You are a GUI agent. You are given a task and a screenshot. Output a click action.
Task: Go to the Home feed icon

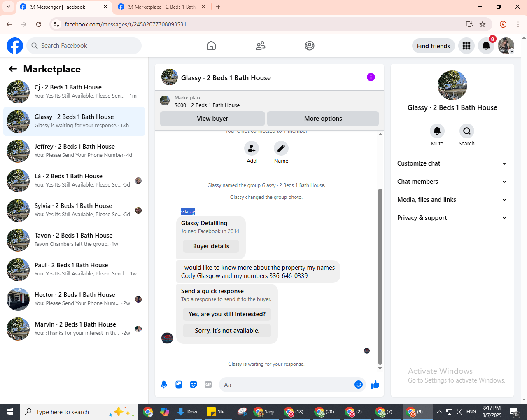(x=211, y=46)
